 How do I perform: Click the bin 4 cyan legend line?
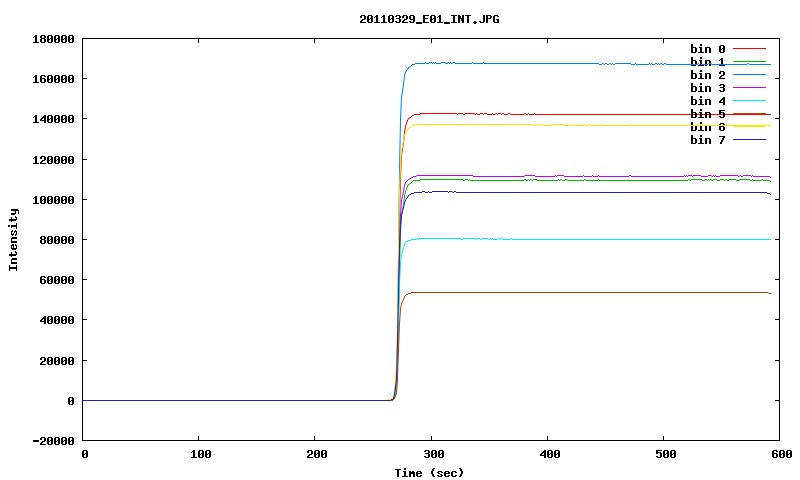[x=749, y=101]
